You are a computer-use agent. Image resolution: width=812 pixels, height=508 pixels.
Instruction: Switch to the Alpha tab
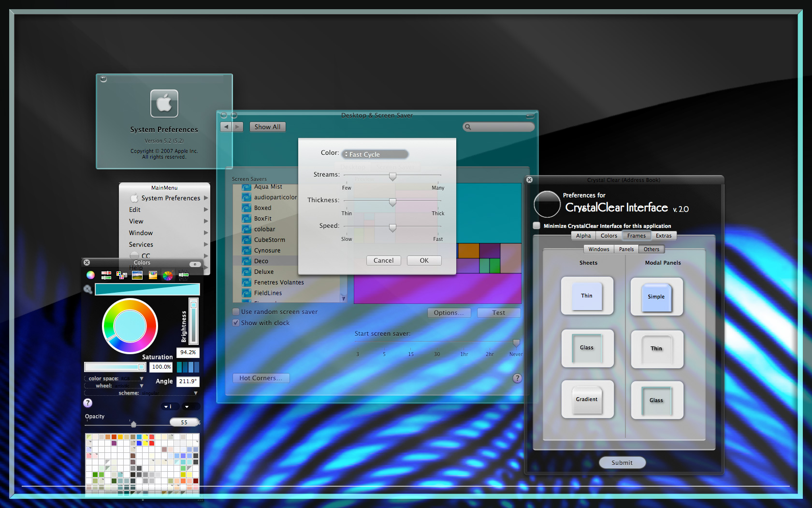(583, 236)
